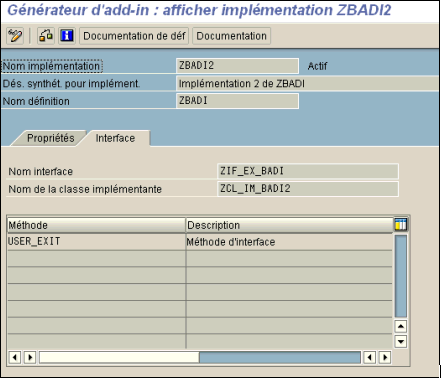Click the vertical scroll up arrow
The height and width of the screenshot is (378, 441).
click(x=401, y=326)
